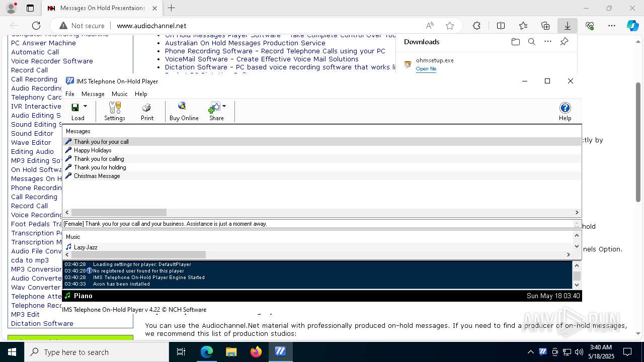Click the message script text field
Screen dimensions: 644x362
[318, 224]
